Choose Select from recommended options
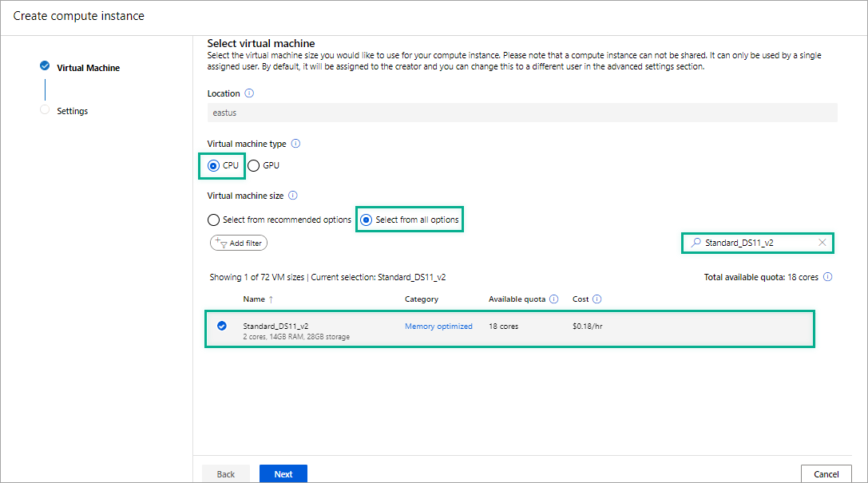 point(213,219)
